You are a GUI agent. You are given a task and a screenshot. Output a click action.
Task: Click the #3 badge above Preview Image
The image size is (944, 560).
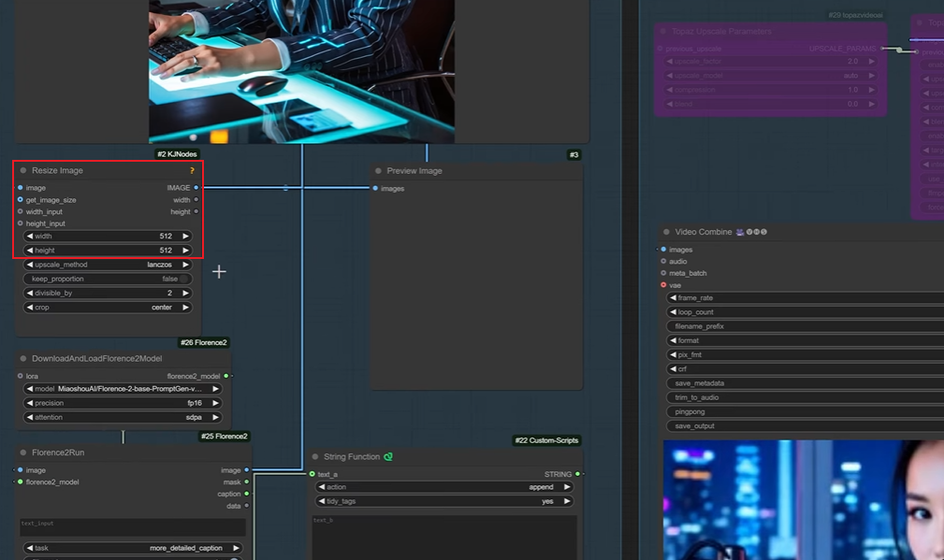[x=574, y=154]
